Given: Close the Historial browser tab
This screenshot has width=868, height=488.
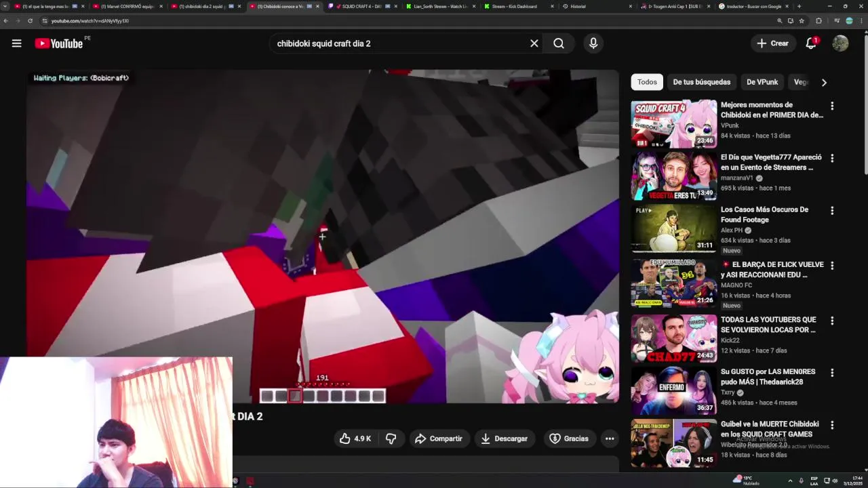Looking at the screenshot, I should pos(631,6).
